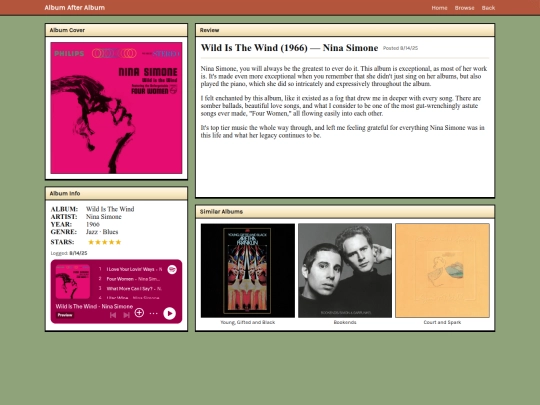Skip to previous track in player
The image size is (540, 405).
point(113,315)
